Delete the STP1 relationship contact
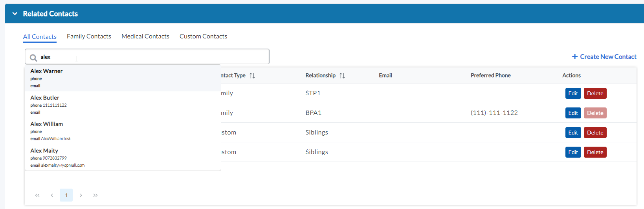Screen dimensions: 644x209 coord(595,93)
